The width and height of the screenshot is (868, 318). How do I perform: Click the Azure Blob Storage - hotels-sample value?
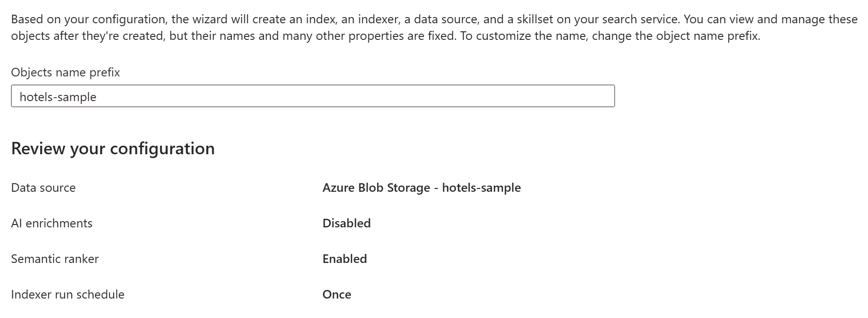[x=421, y=187]
